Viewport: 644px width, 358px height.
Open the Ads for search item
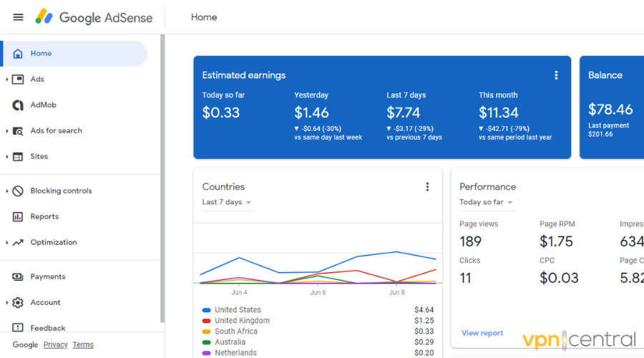tap(56, 131)
